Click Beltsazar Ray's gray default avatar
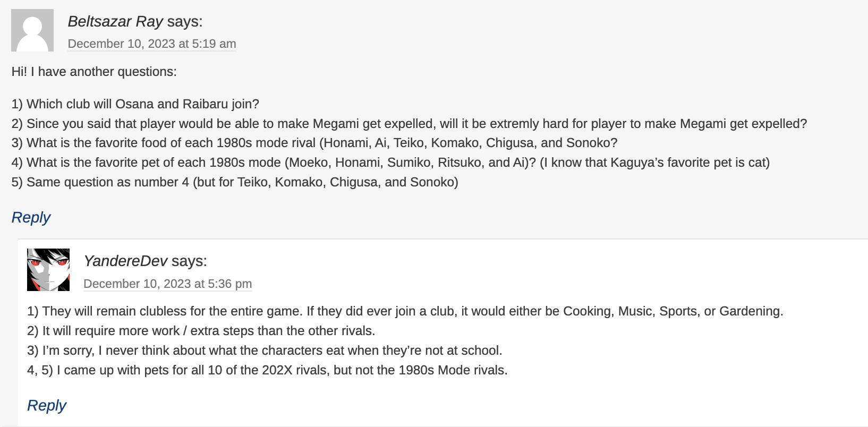The image size is (868, 427). [x=32, y=30]
